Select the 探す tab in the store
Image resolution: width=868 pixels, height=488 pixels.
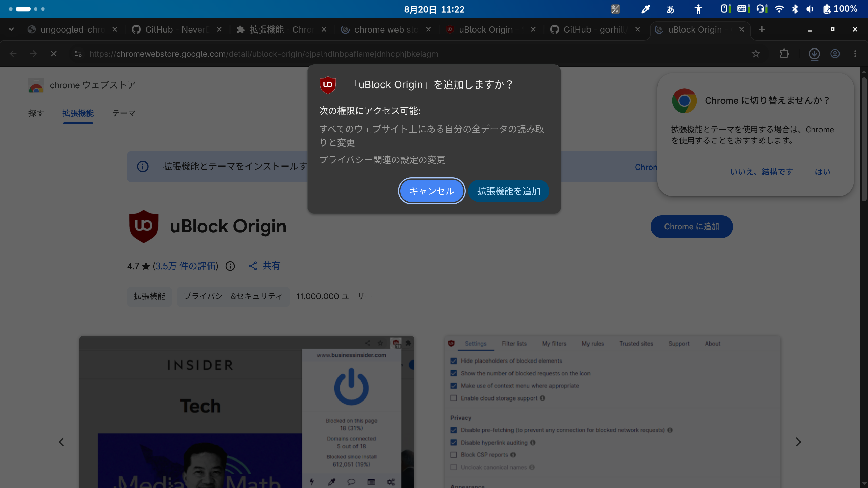[x=36, y=113]
